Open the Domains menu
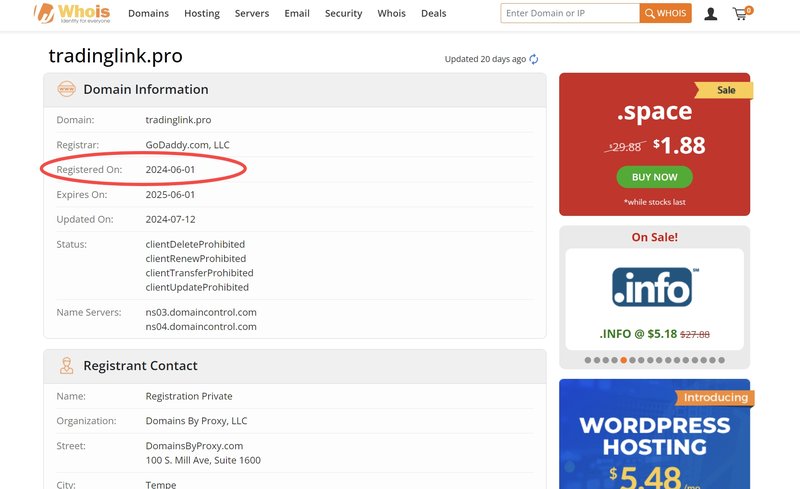The height and width of the screenshot is (489, 800). (148, 13)
